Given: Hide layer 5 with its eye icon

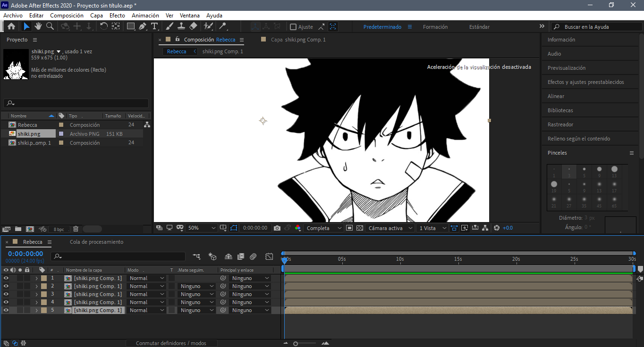Looking at the screenshot, I should (6, 310).
